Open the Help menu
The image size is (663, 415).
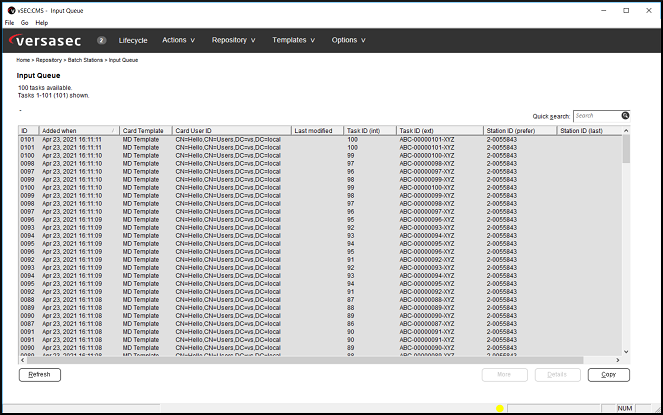click(41, 22)
